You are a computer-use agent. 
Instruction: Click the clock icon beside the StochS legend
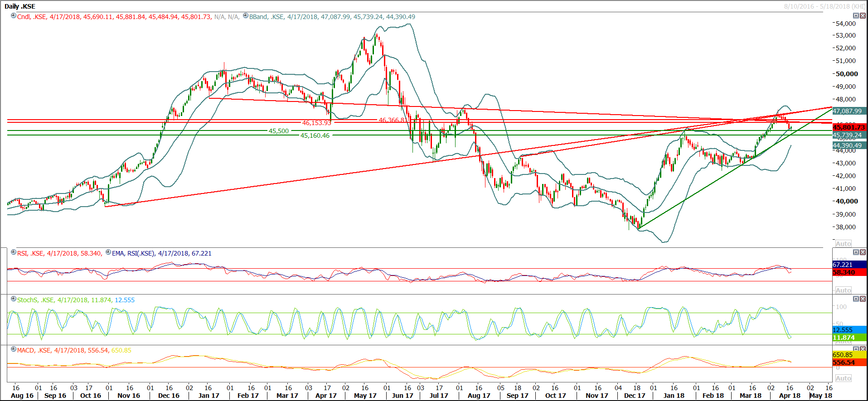[x=14, y=299]
